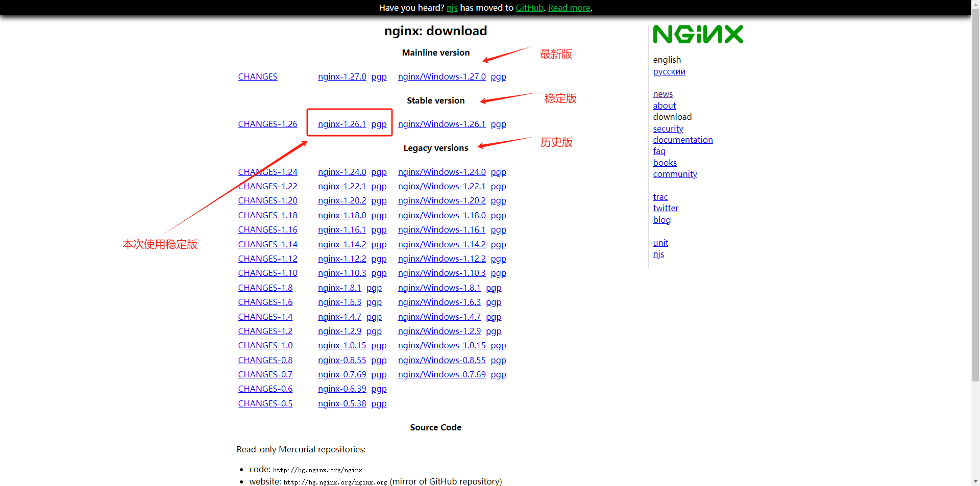Open trac link in sidebar
Viewport: 980px width, 486px height.
click(660, 197)
